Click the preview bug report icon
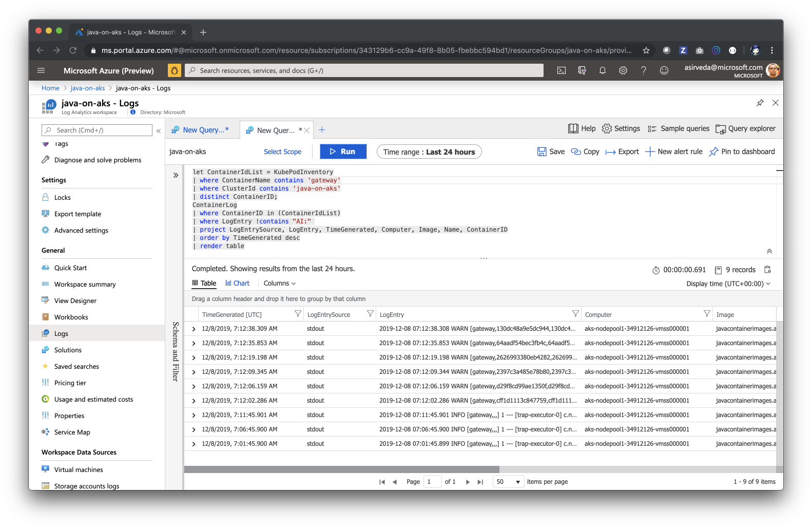 (x=175, y=70)
